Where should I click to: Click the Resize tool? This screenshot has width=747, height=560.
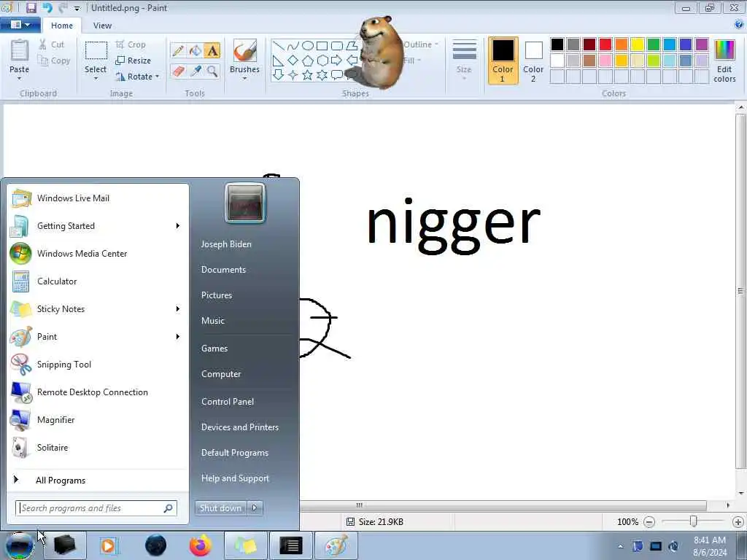click(133, 61)
